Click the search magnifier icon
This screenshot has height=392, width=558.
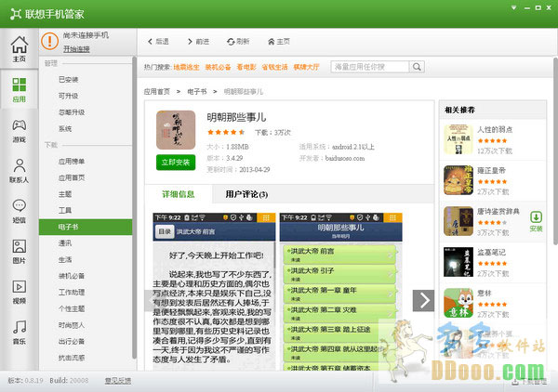[x=417, y=67]
